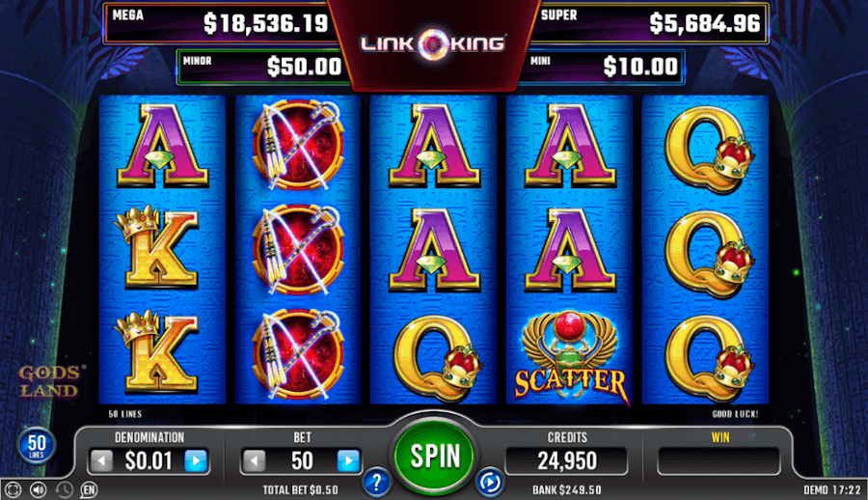Open help with question mark icon
This screenshot has width=868, height=500.
coord(376,483)
